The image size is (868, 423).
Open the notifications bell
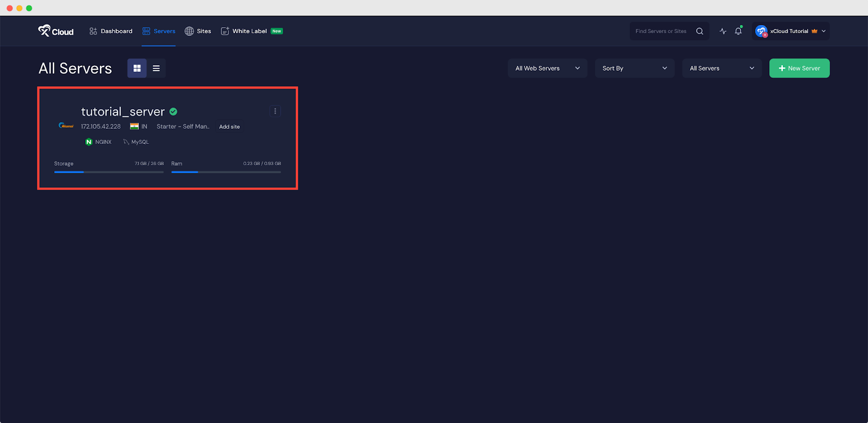[738, 31]
